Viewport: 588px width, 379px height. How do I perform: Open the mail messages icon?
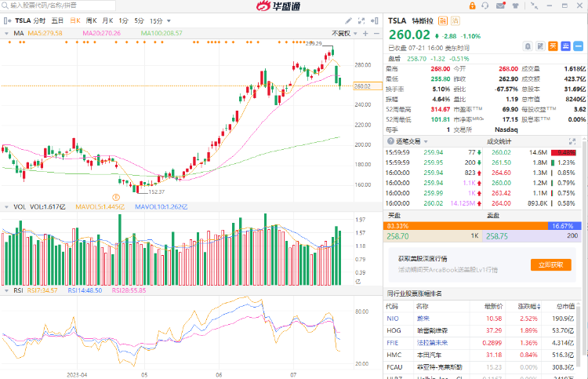coord(501,6)
